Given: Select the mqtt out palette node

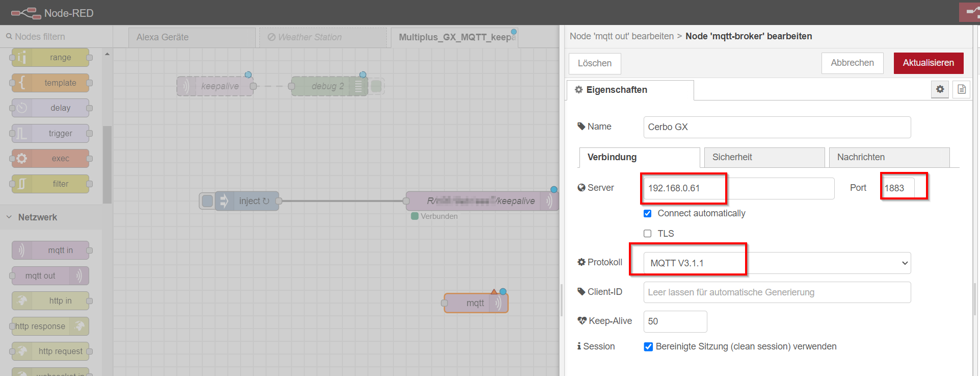Looking at the screenshot, I should click(50, 276).
